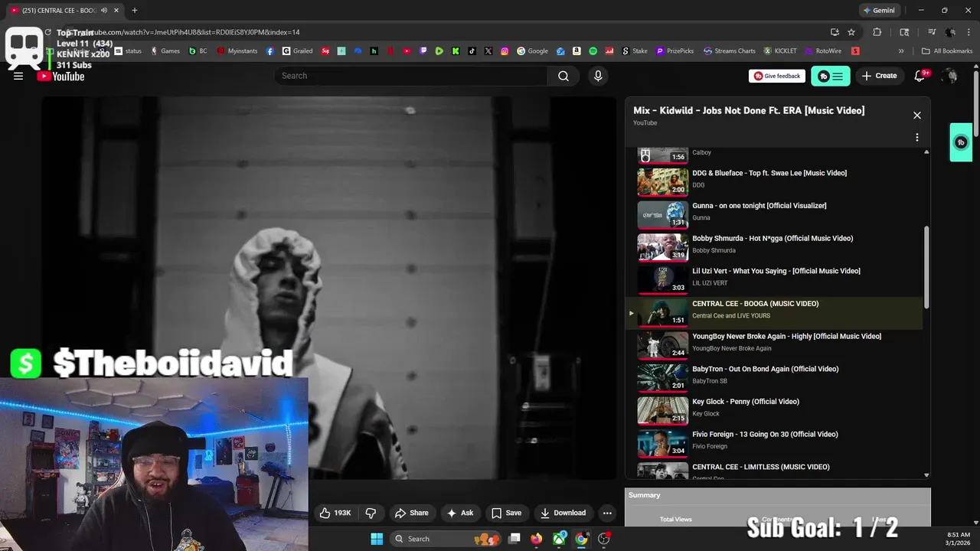Click the playlist panel scrollbar

(926, 268)
